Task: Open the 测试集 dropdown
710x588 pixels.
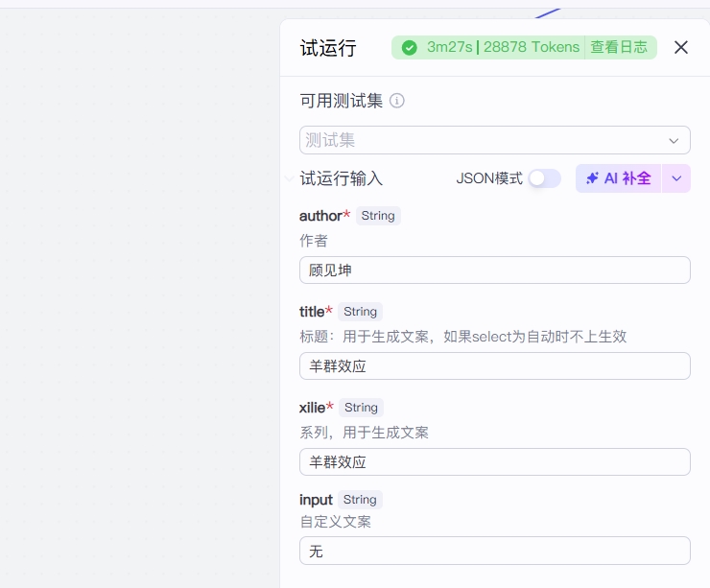Action: pos(494,140)
